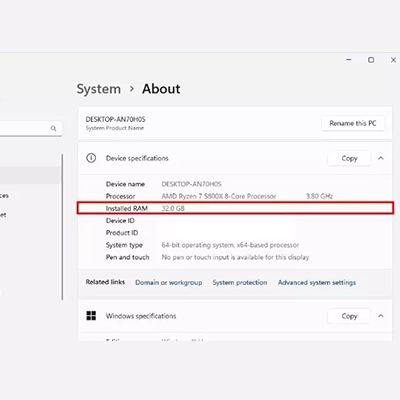Open the Domain or workgroup link
Screen dimensions: 400x400
169,282
